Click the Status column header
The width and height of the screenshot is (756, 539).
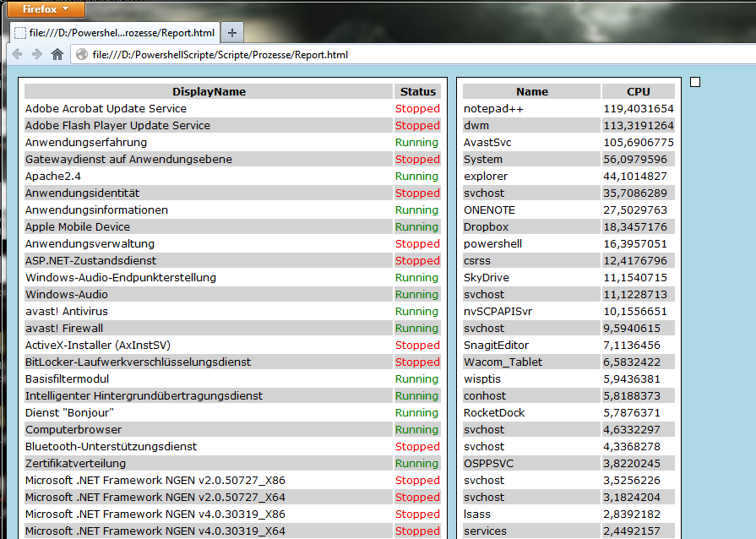point(417,91)
